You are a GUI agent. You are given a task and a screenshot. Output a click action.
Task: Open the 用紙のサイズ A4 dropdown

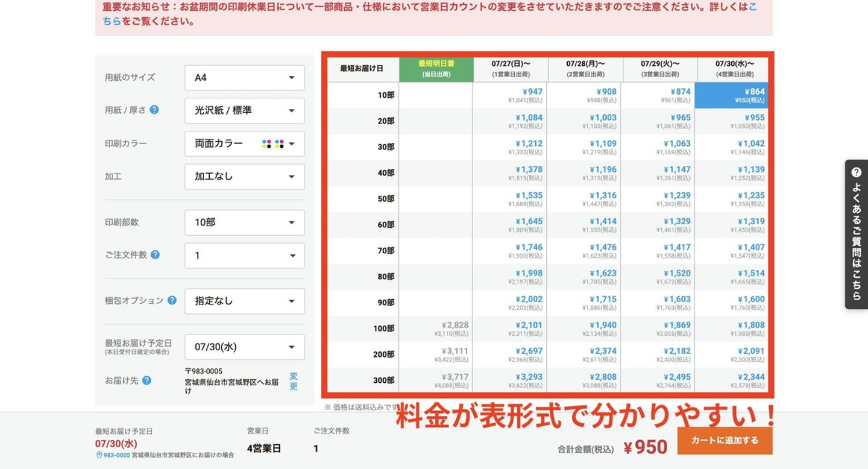coord(245,78)
